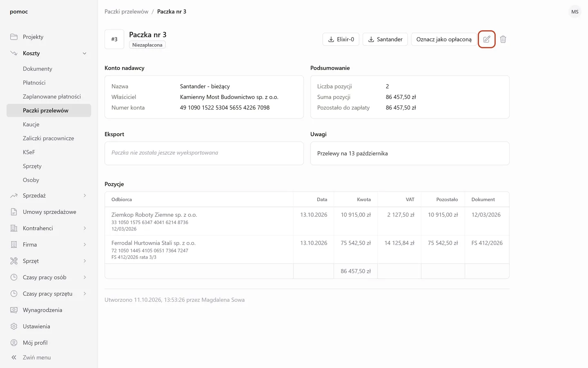Image resolution: width=588 pixels, height=368 pixels.
Task: Click the Czasy pracy osób clock icon
Action: point(14,277)
